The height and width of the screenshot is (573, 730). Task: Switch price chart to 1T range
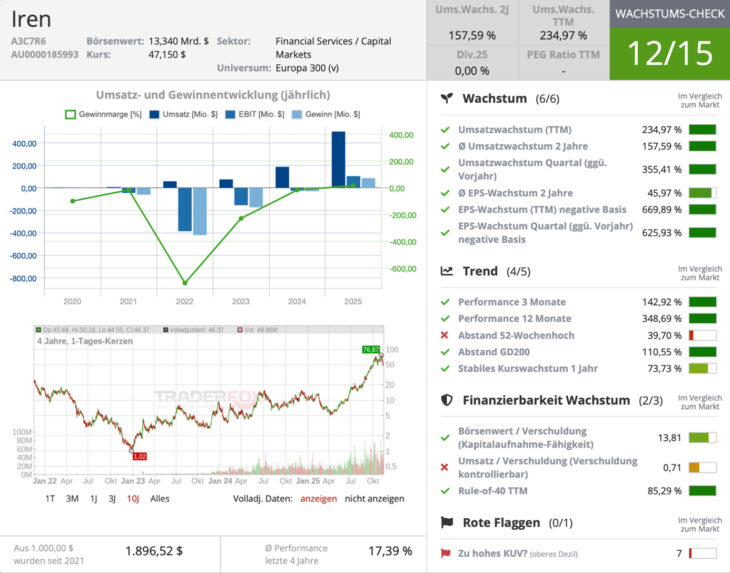pyautogui.click(x=50, y=498)
